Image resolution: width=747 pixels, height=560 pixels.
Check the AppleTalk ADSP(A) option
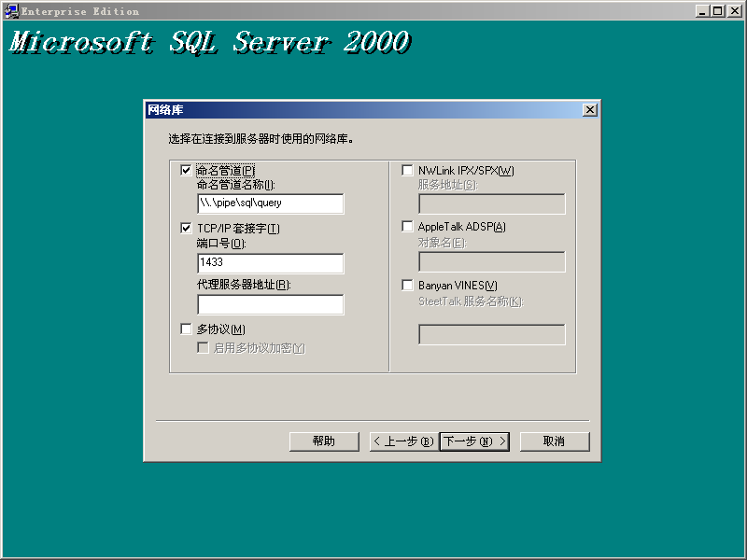click(x=407, y=227)
